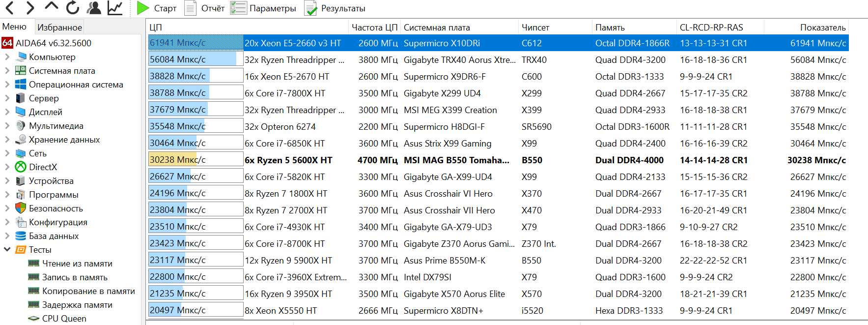The height and width of the screenshot is (325, 868).
Task: Click the Отчёт document icon
Action: click(190, 8)
